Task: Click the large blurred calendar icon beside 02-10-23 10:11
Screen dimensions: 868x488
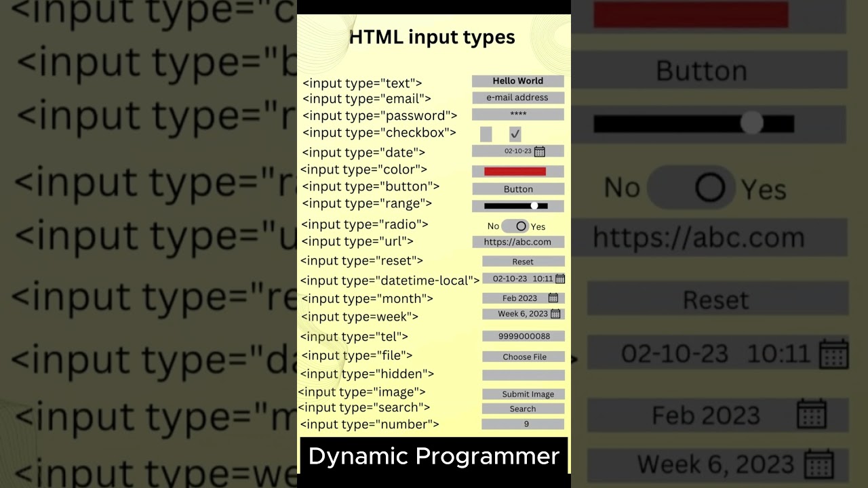Action: [834, 354]
